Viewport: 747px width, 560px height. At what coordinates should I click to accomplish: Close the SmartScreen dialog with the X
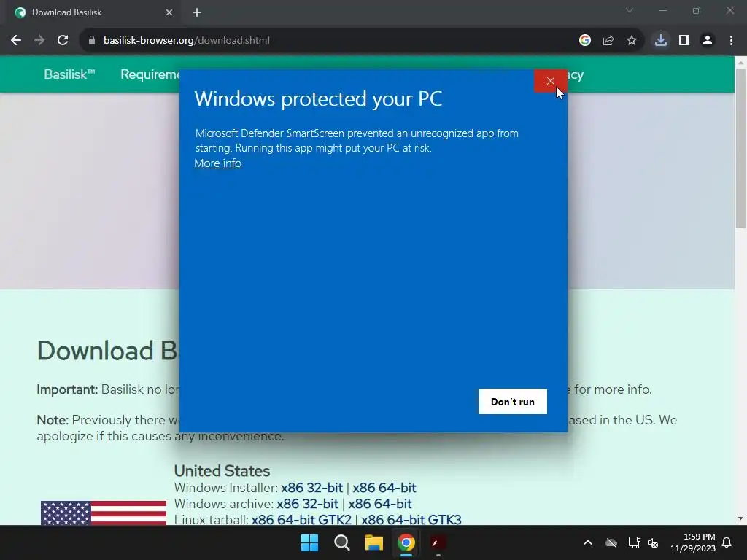550,81
